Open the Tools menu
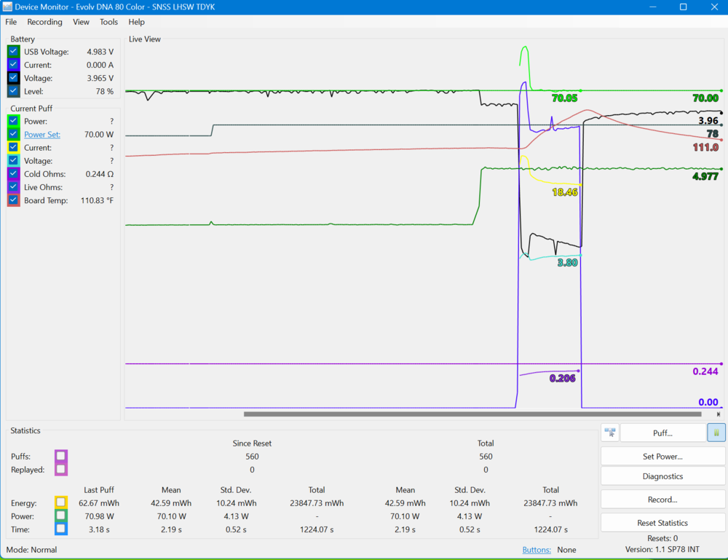 pyautogui.click(x=108, y=22)
